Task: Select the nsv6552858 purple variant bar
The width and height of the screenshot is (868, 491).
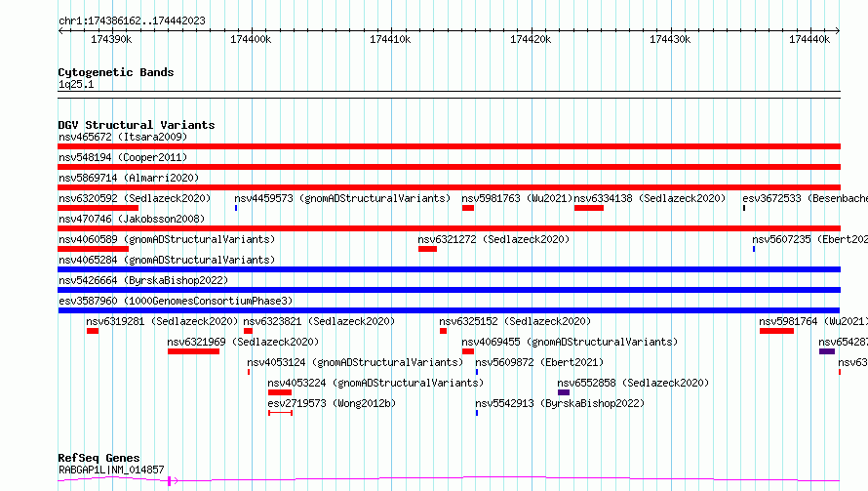Action: pyautogui.click(x=564, y=392)
